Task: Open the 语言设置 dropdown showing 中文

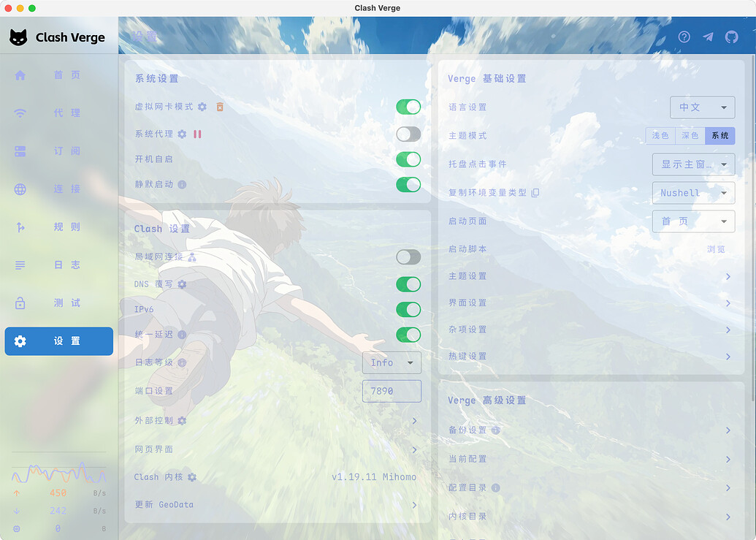Action: click(703, 107)
